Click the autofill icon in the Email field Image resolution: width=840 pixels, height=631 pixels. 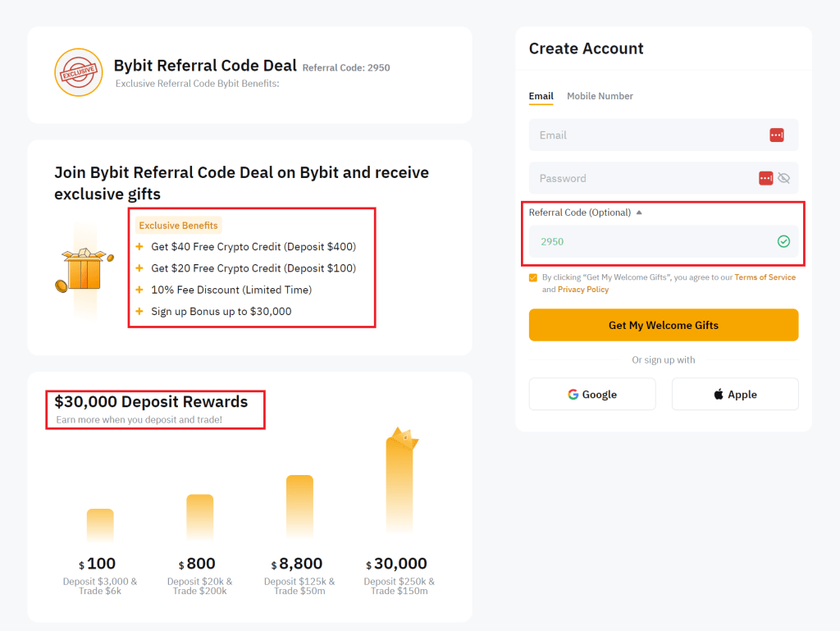tap(775, 135)
